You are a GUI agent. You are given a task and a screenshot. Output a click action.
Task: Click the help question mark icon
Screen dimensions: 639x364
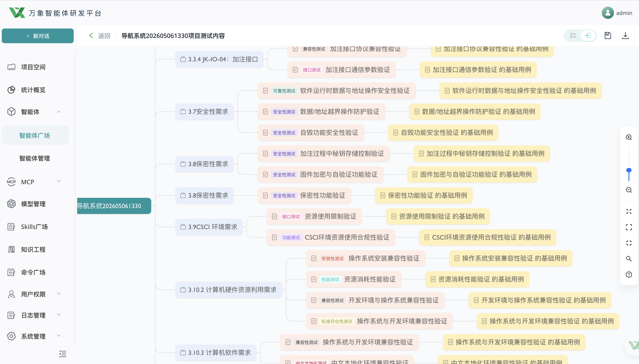pyautogui.click(x=629, y=275)
